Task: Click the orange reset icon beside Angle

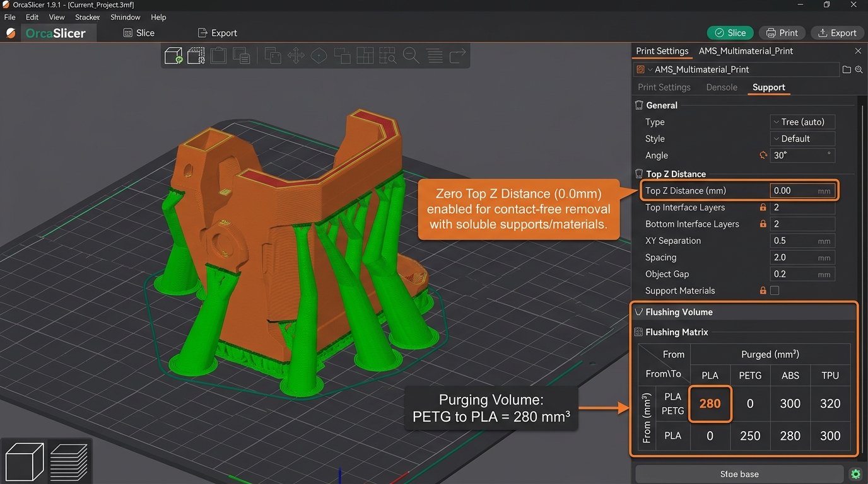Action: coord(763,155)
